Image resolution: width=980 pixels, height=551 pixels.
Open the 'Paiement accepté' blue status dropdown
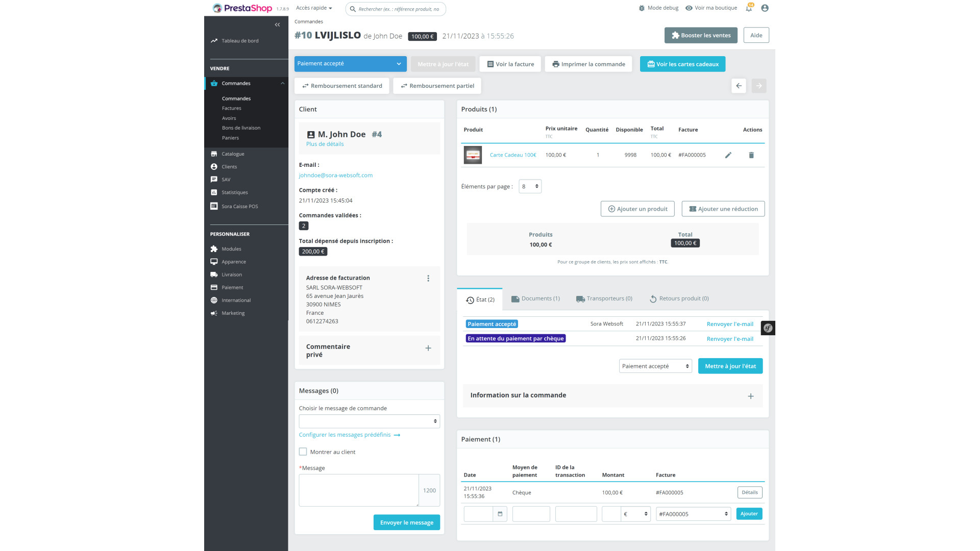[x=350, y=64]
